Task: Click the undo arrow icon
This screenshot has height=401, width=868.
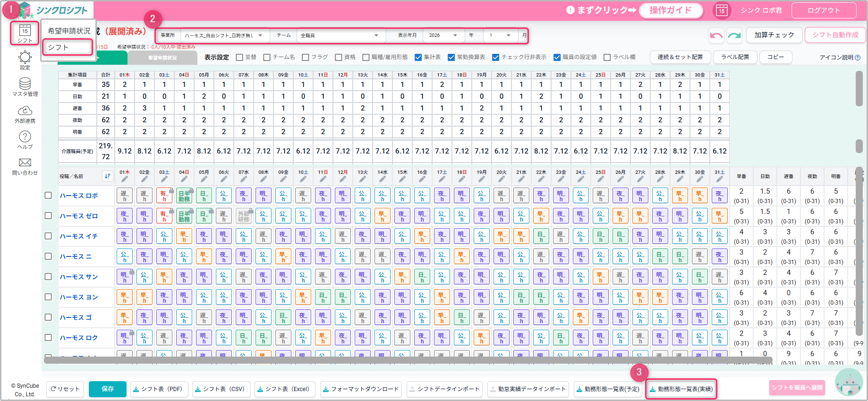Action: [716, 35]
